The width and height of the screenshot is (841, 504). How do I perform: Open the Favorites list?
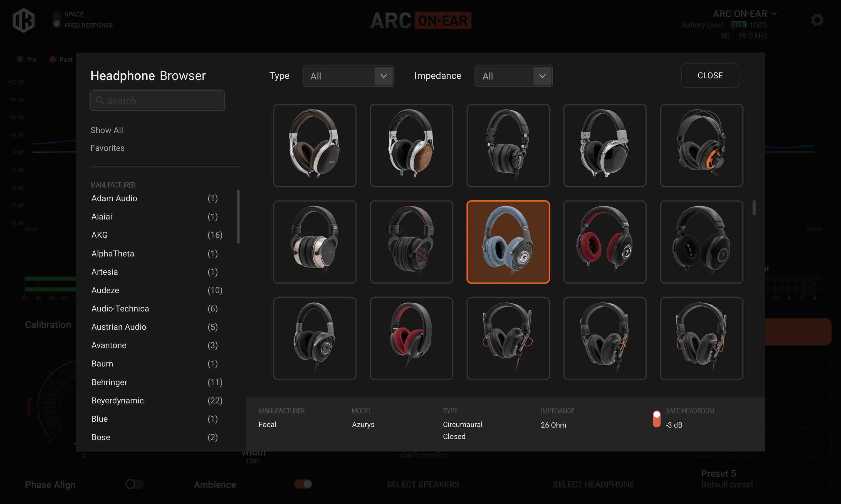pos(107,148)
